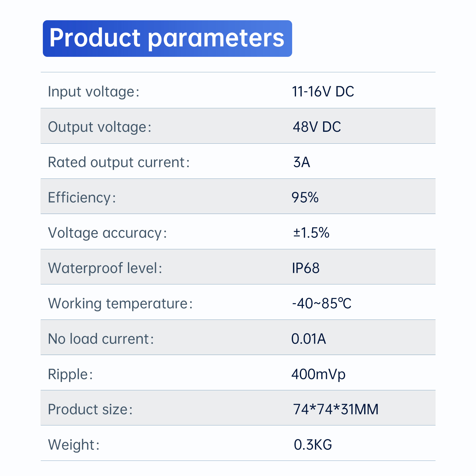The image size is (476, 476).
Task: Click the IP68 rating value
Action: point(306,268)
